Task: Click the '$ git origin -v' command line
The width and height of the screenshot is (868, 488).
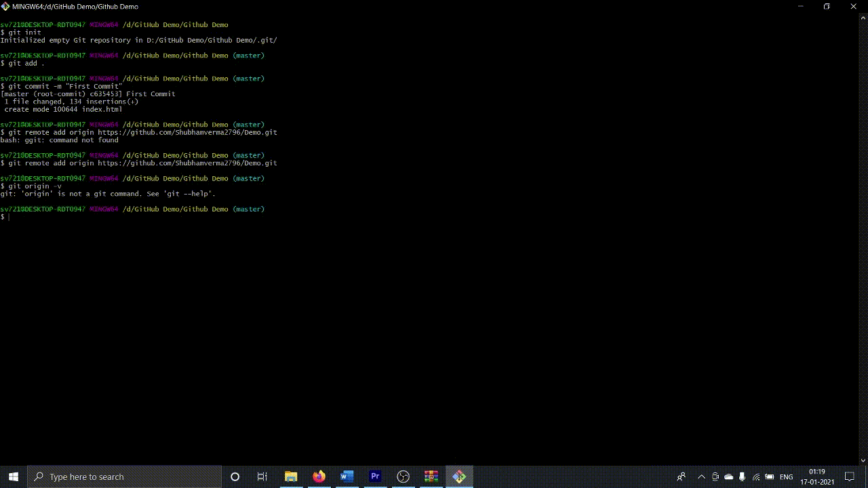Action: point(31,186)
